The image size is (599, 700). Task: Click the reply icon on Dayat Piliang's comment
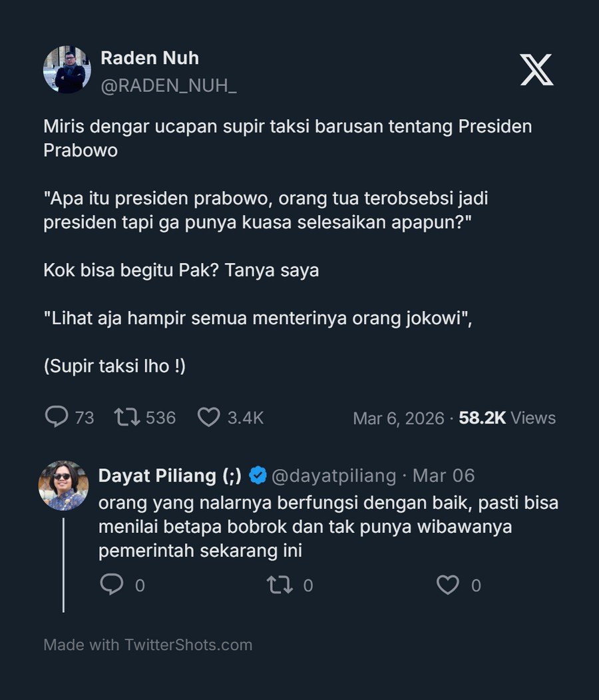[x=111, y=585]
